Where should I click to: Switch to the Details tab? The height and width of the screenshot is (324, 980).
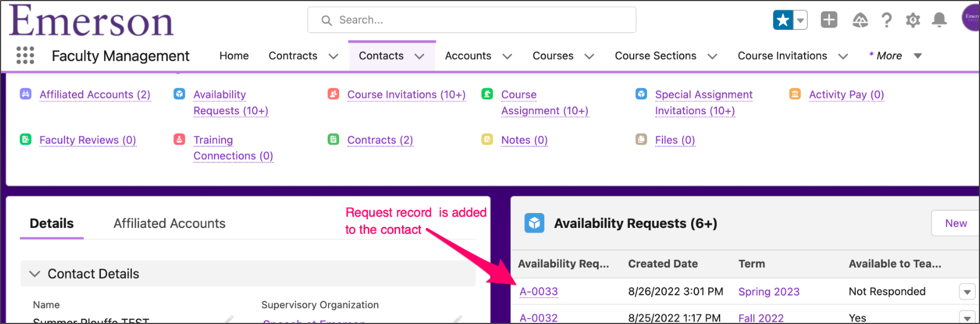click(52, 224)
